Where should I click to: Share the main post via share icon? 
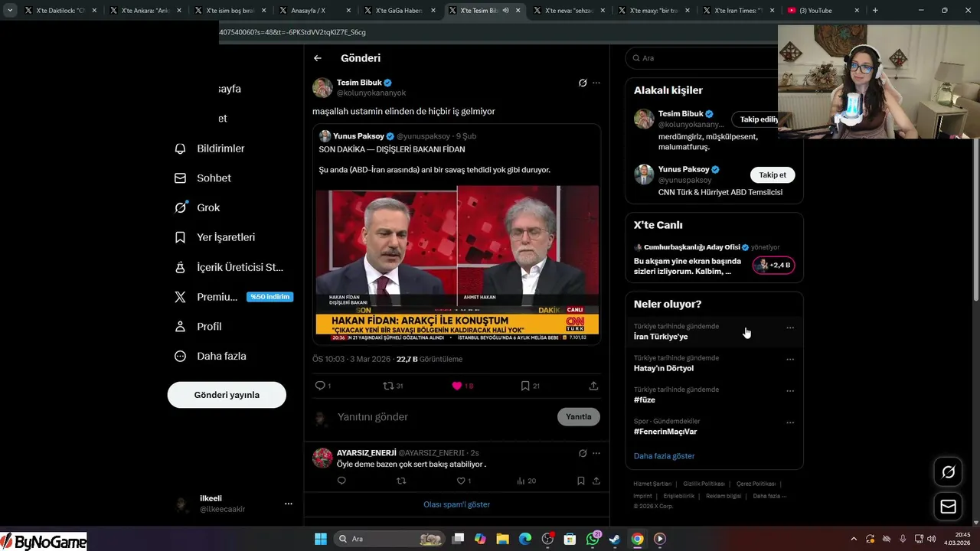click(593, 386)
